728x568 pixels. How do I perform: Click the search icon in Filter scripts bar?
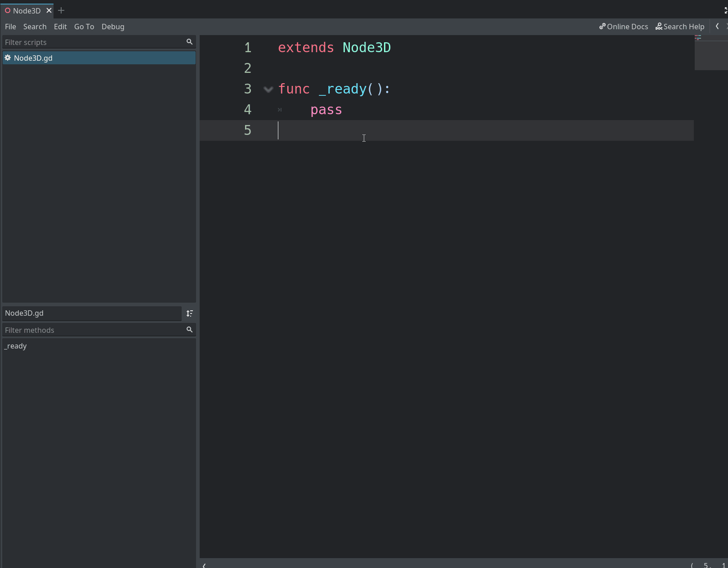(x=189, y=41)
